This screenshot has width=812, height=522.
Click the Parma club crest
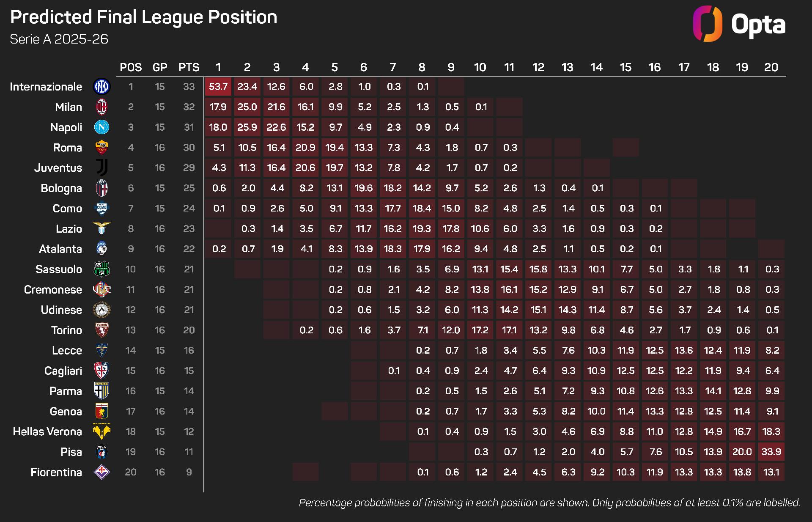pos(101,391)
